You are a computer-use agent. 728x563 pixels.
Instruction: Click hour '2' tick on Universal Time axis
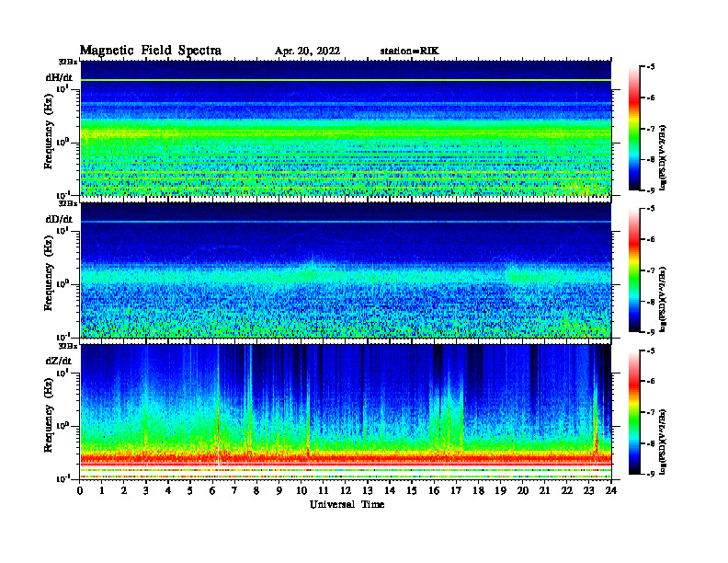(x=124, y=490)
